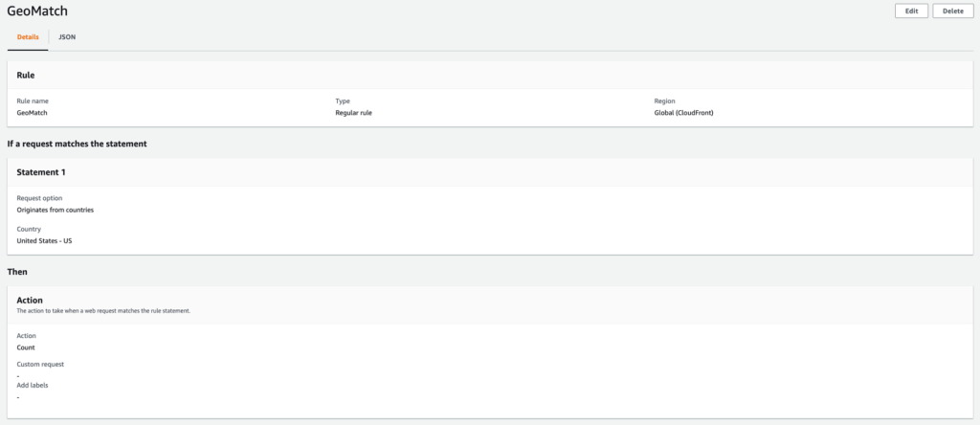Image resolution: width=980 pixels, height=425 pixels.
Task: Click the Country label
Action: pos(29,230)
